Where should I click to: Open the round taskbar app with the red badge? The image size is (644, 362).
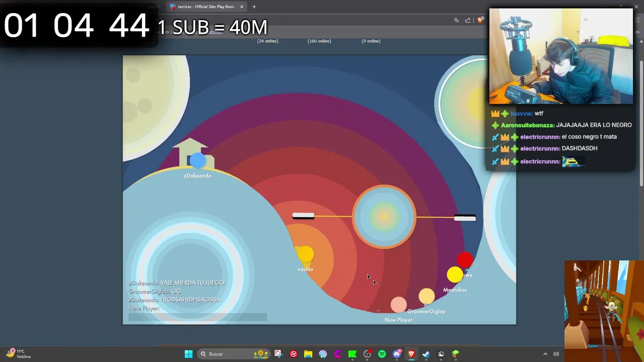tap(367, 354)
